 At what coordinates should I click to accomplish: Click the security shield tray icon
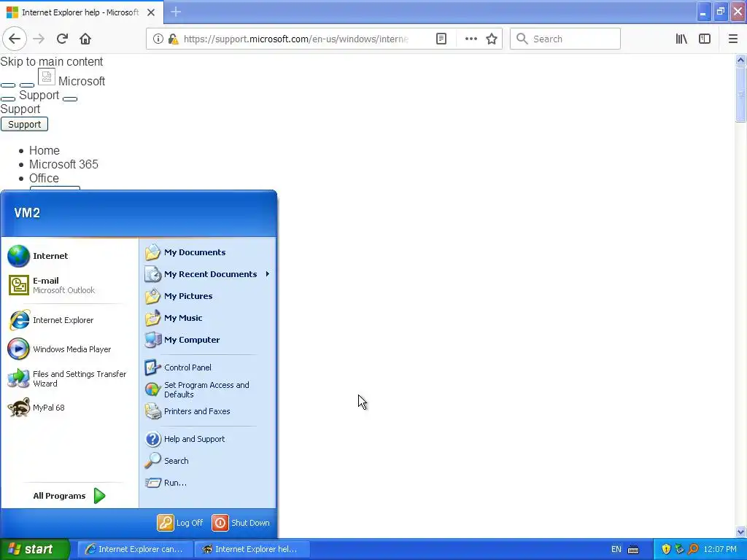[x=666, y=550]
